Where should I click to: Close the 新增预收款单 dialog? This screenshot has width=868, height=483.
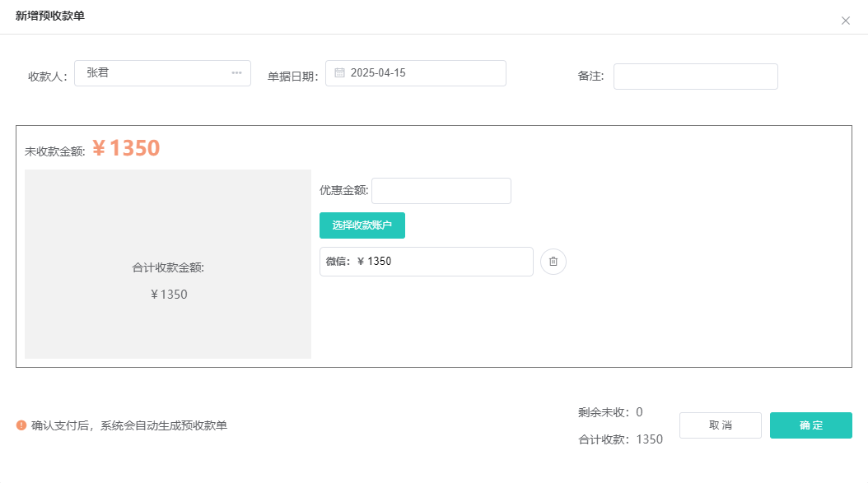coord(845,21)
